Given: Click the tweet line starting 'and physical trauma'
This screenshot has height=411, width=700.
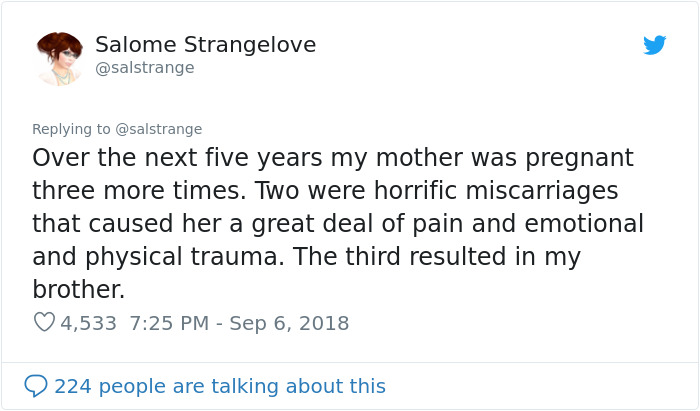Looking at the screenshot, I should [306, 256].
